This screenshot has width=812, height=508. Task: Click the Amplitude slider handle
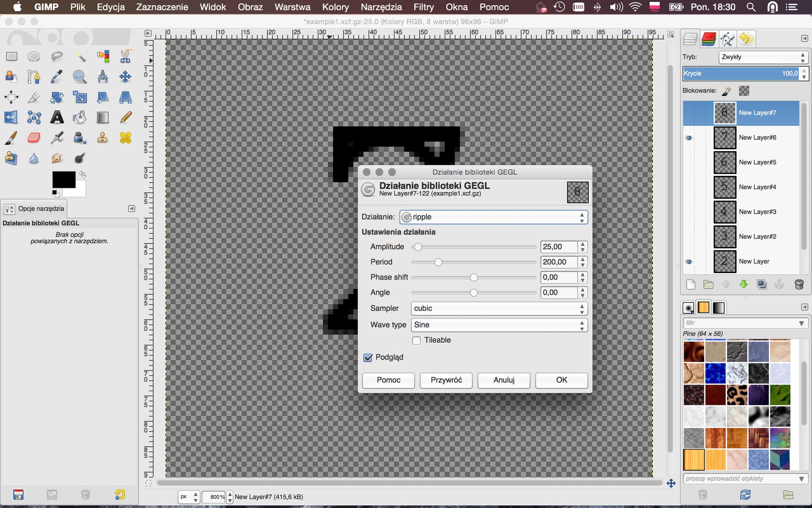pyautogui.click(x=418, y=247)
